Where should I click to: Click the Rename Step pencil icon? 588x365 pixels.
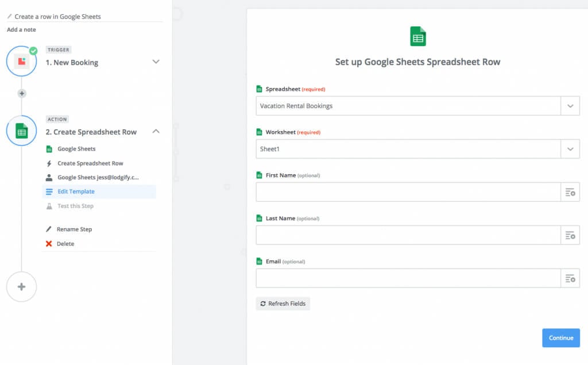[51, 229]
